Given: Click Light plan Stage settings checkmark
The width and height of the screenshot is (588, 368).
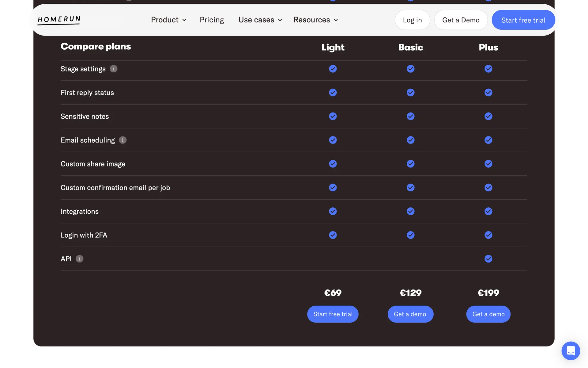Looking at the screenshot, I should (333, 69).
